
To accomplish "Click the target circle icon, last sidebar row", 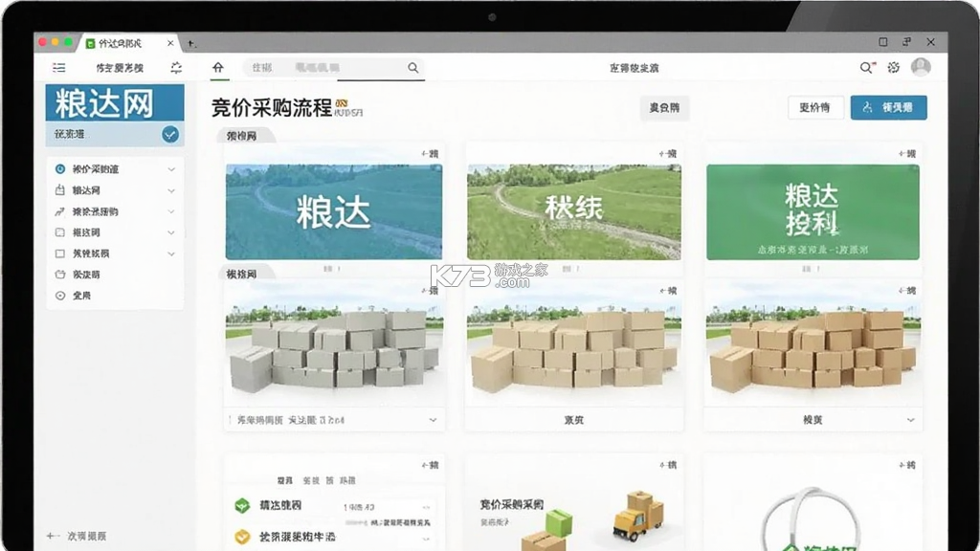I will [x=60, y=296].
